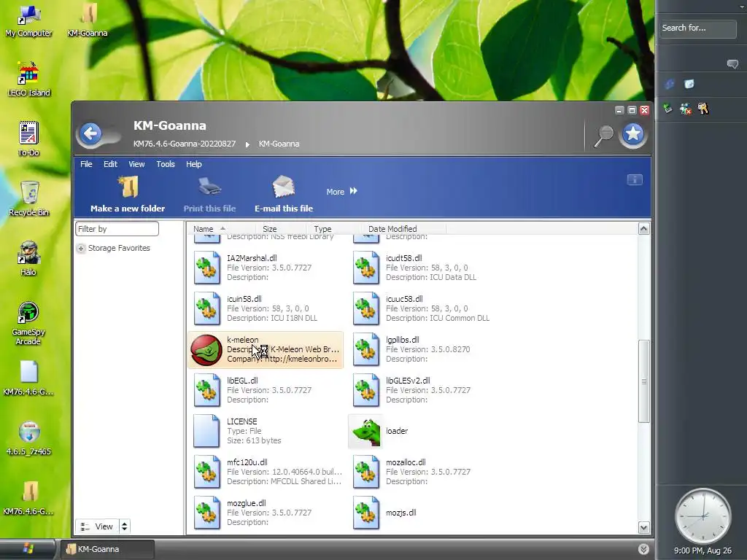Click the Print this file printer icon

(209, 187)
